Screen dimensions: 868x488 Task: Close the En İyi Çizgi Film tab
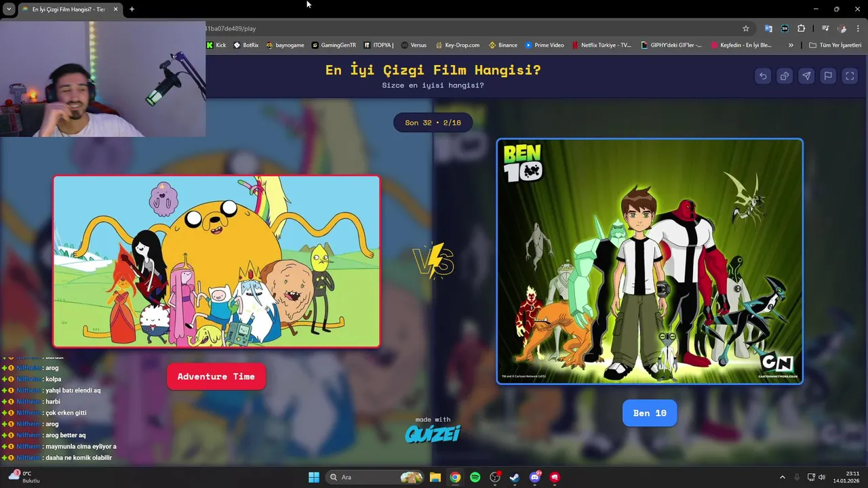(x=115, y=9)
